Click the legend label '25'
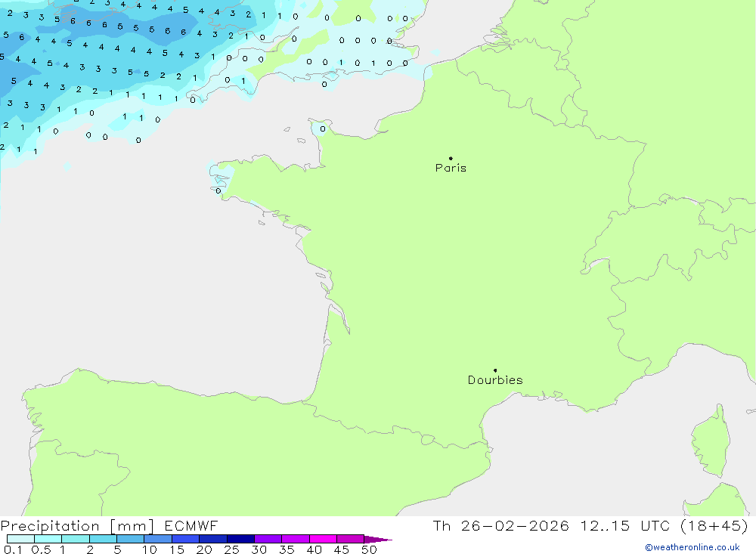The width and height of the screenshot is (756, 554). coord(232,549)
